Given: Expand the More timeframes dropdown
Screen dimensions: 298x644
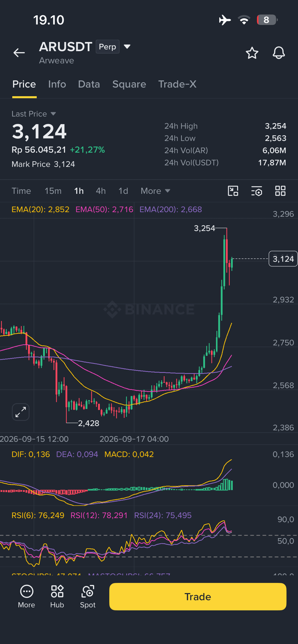Looking at the screenshot, I should tap(155, 191).
